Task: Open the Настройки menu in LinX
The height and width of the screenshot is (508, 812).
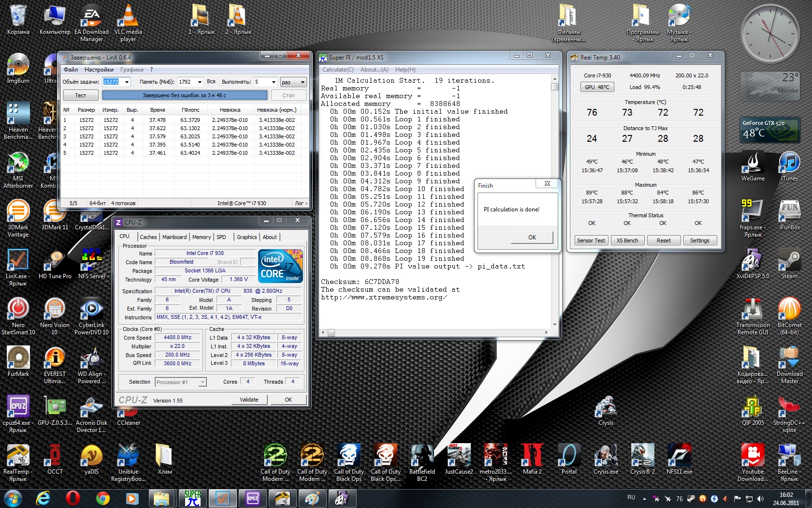Action: (99, 70)
